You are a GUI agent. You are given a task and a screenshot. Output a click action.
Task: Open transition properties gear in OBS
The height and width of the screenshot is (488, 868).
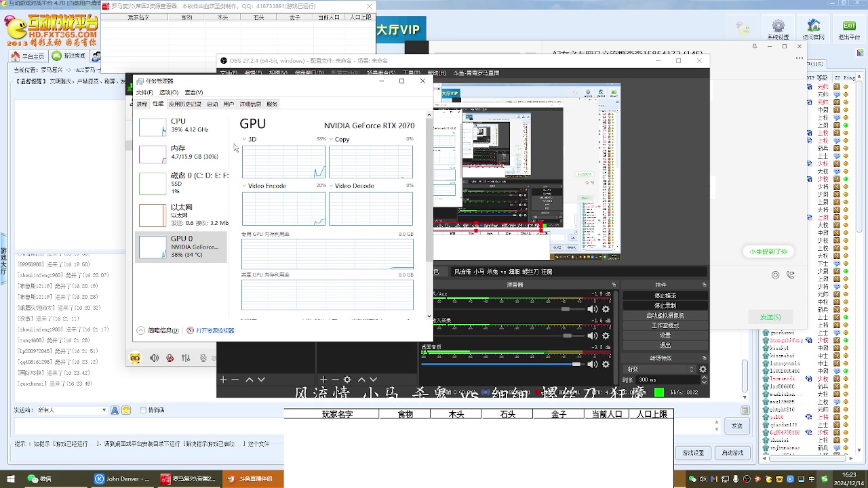(703, 369)
